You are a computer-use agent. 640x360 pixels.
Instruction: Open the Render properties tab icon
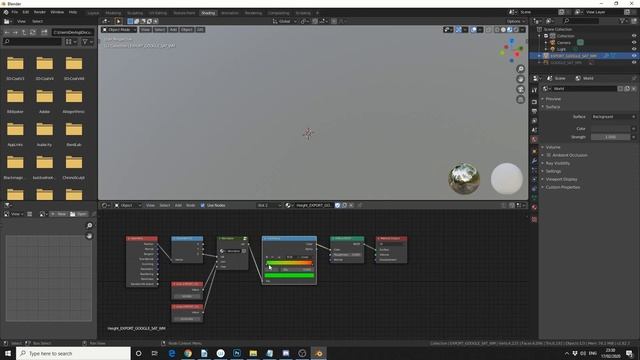coord(534,102)
